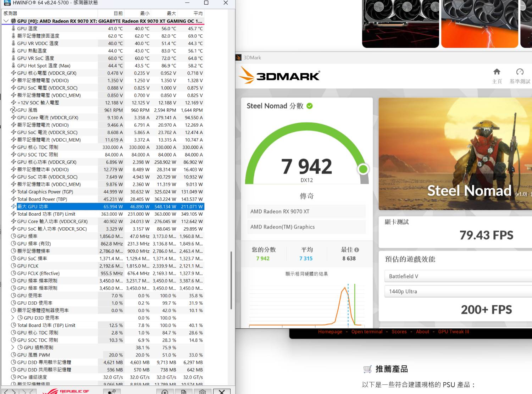Open HWiNFO sensor settings gear icon
The height and width of the screenshot is (394, 532).
(x=203, y=392)
